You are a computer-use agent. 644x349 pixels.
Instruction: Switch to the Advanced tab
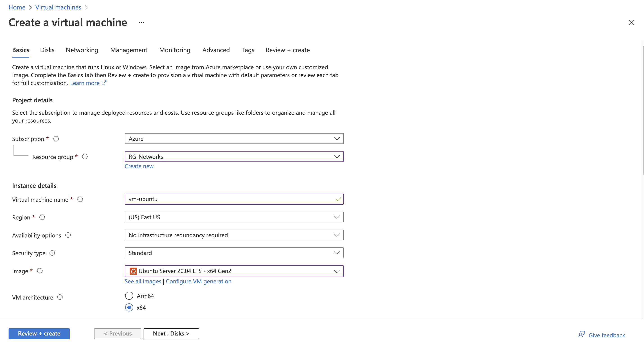(216, 50)
